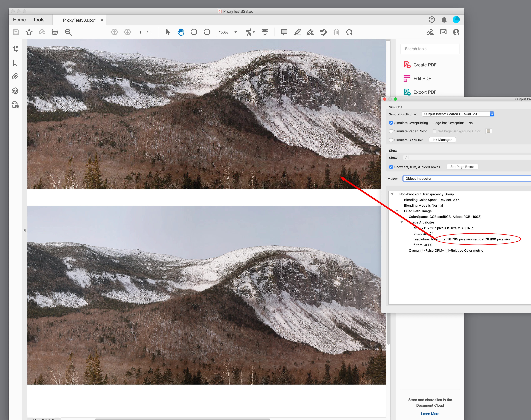Open the Layers panel in the sidebar
The height and width of the screenshot is (420, 531).
click(x=15, y=91)
